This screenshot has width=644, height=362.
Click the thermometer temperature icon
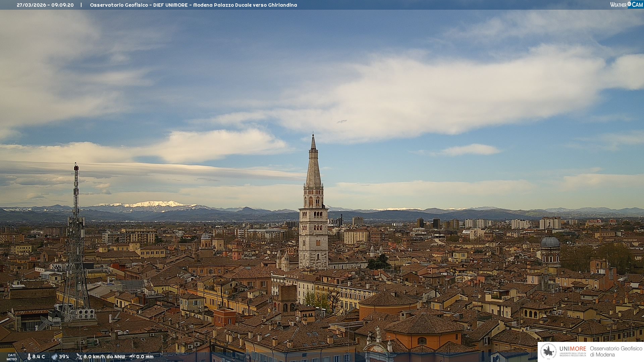[x=29, y=357]
